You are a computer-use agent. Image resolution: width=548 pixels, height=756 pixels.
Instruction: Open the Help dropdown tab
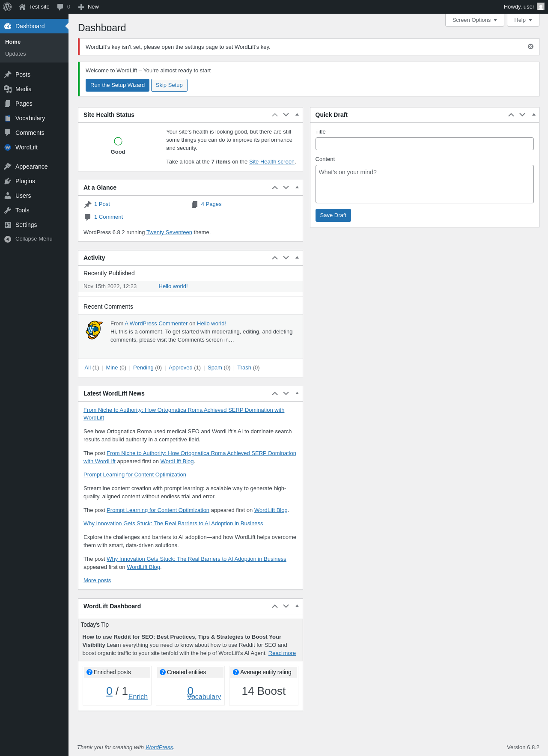tap(523, 20)
